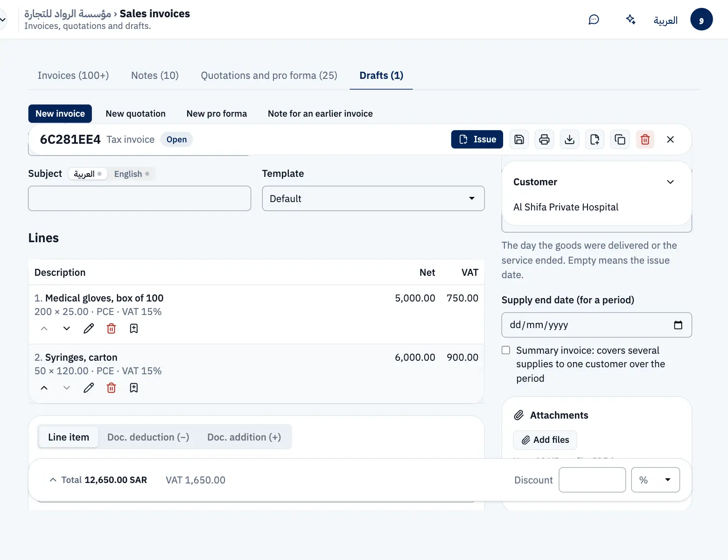
Task: Move Medical gloves line down
Action: (x=67, y=329)
